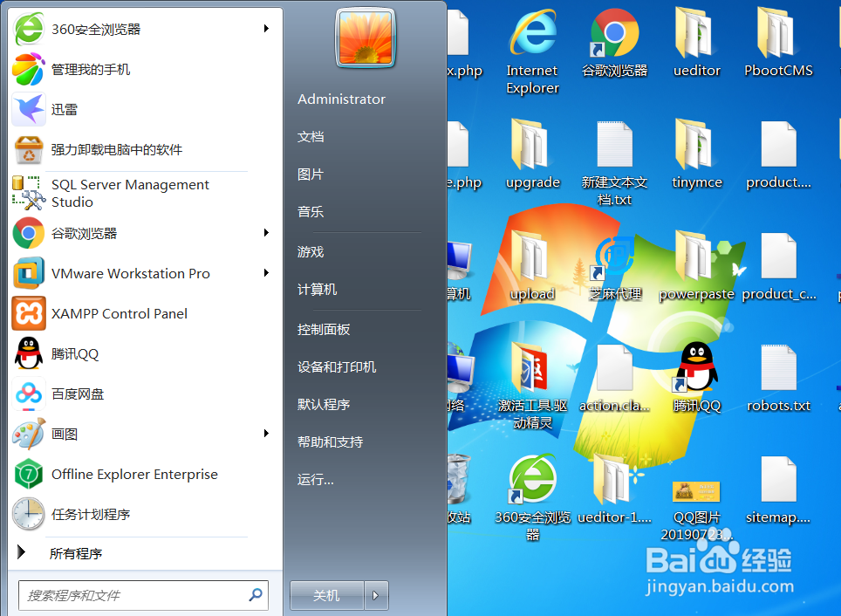The width and height of the screenshot is (841, 616).
Task: Open Administrator personal folder link
Action: 341,99
